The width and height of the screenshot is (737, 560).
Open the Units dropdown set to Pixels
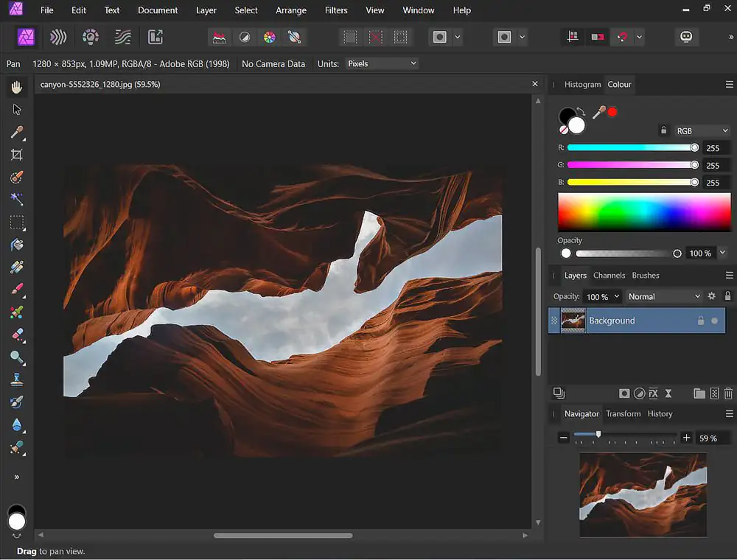click(x=382, y=63)
